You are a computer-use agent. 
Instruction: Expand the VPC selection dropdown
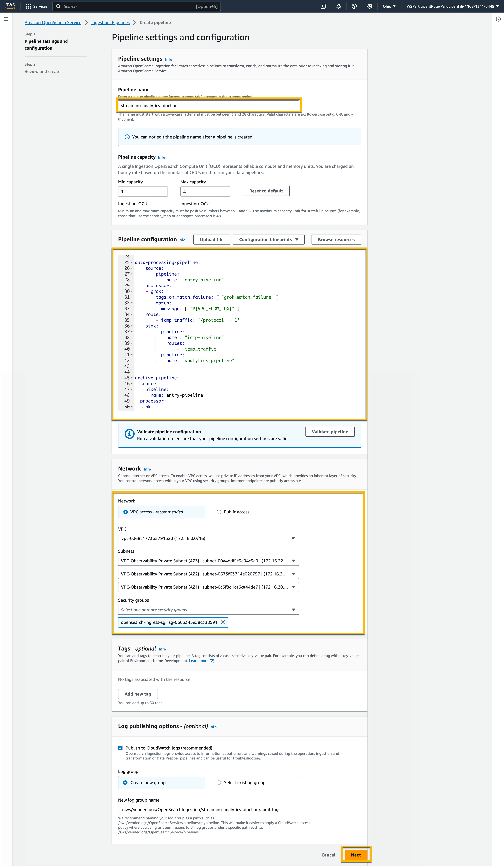208,538
